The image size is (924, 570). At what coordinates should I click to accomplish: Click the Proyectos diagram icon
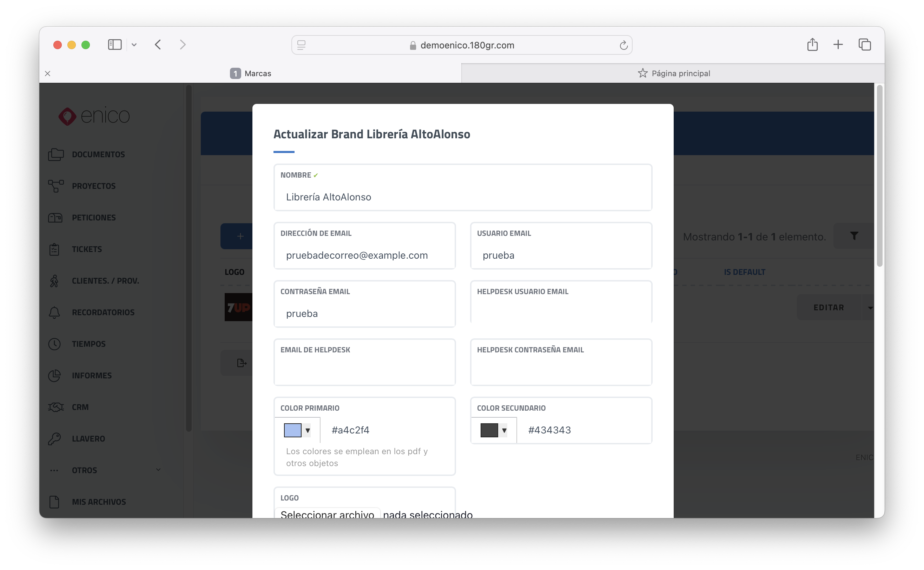pyautogui.click(x=55, y=186)
